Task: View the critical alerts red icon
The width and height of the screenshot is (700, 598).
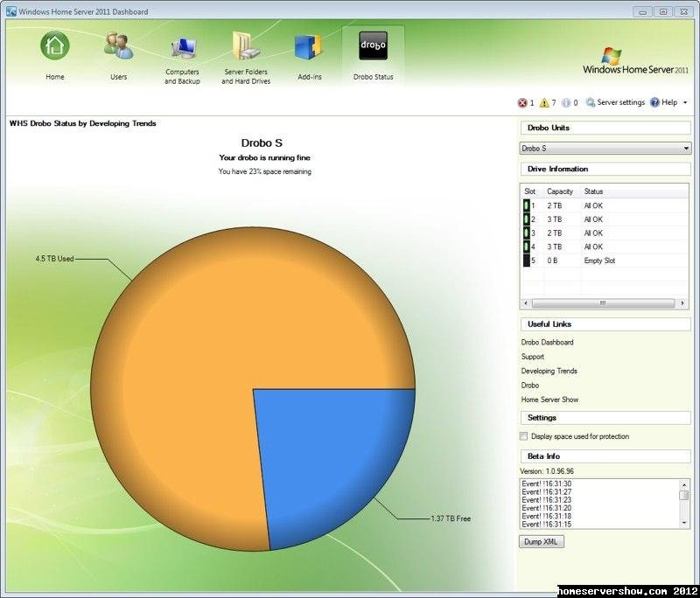Action: (522, 103)
